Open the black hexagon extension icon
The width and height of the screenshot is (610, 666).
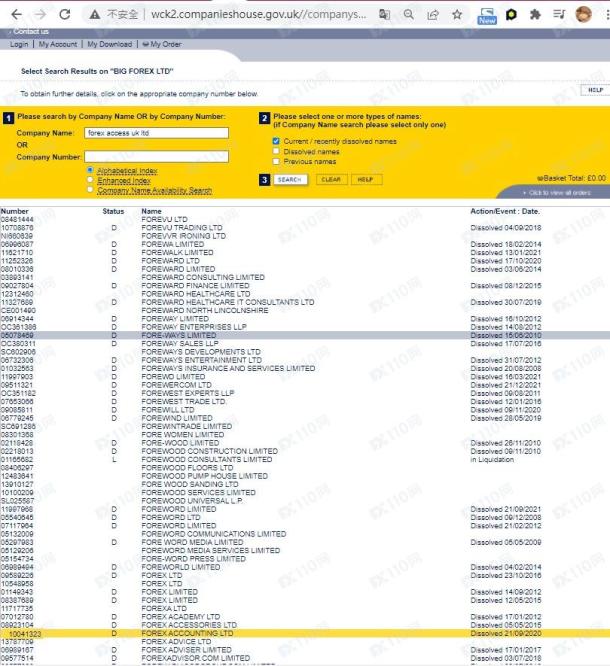(x=511, y=15)
